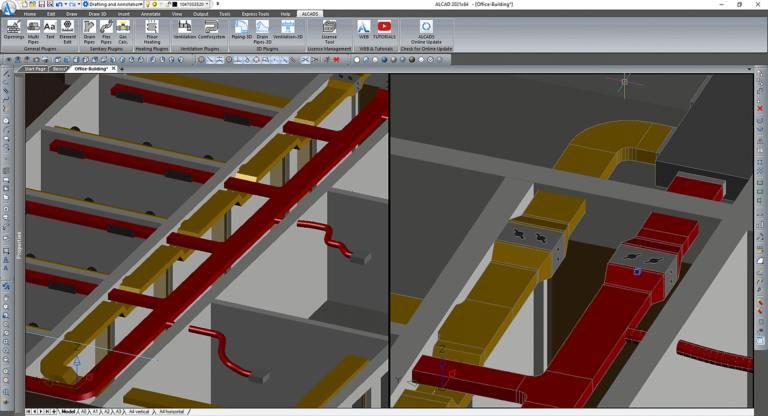This screenshot has width=768, height=416.
Task: Switch to the A4 vertical layout tab
Action: point(139,412)
